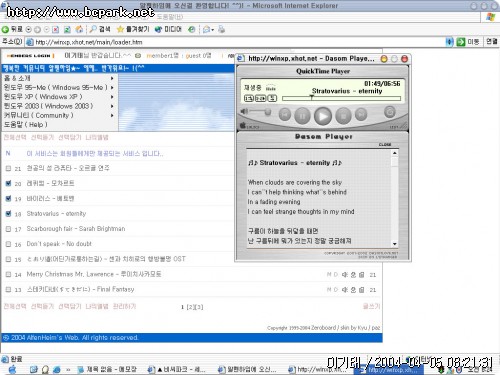Mute audio via speaker icon in player

[x=244, y=111]
